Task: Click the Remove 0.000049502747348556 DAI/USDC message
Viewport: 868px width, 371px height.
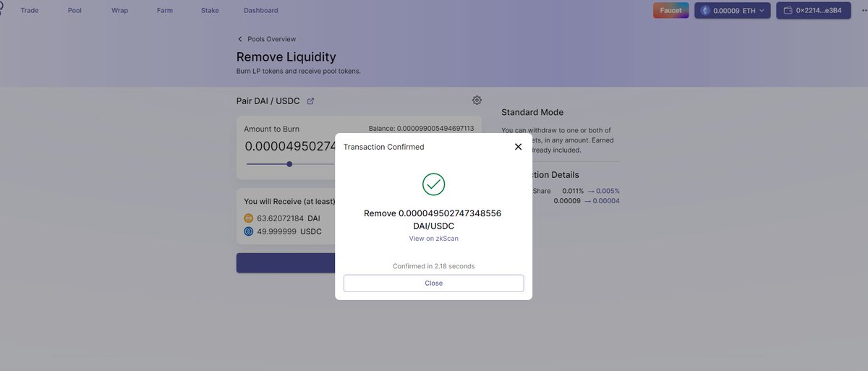Action: tap(433, 219)
